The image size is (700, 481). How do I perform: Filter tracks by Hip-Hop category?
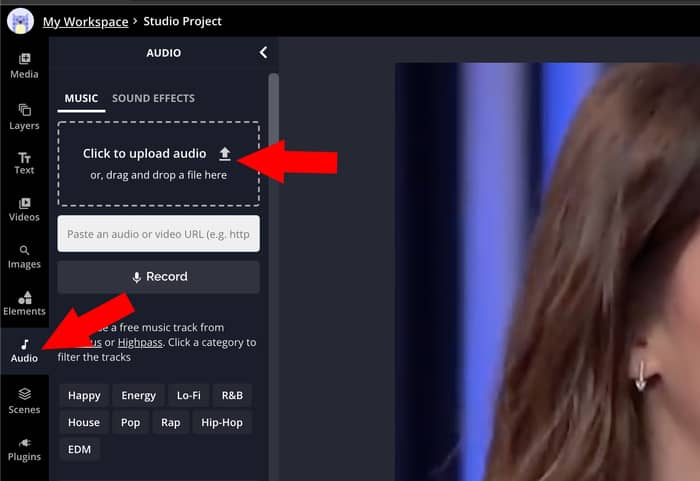pos(221,422)
